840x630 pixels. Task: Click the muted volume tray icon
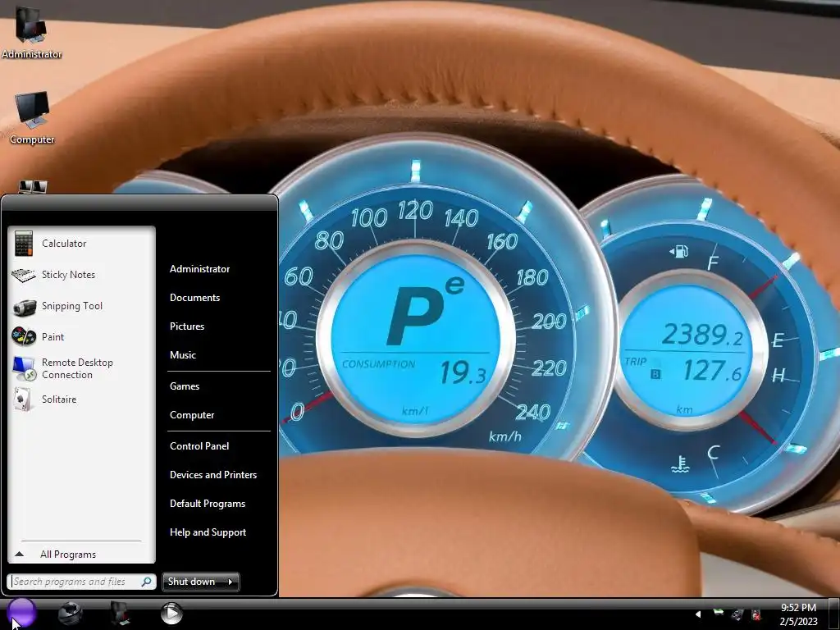point(756,614)
